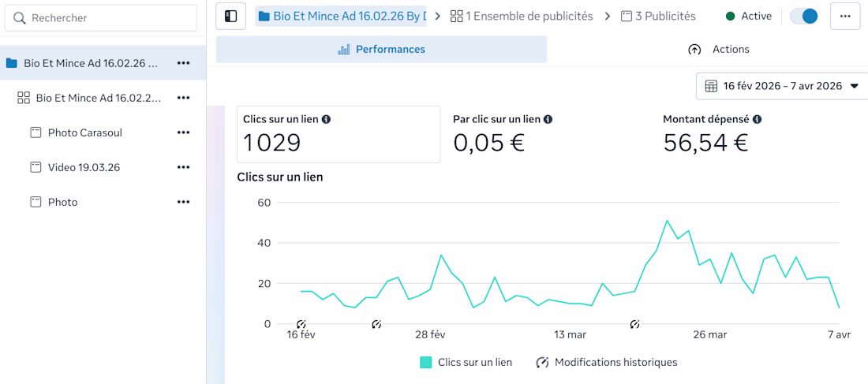
Task: Click the info icon beside Montant dépensé
Action: coord(758,119)
